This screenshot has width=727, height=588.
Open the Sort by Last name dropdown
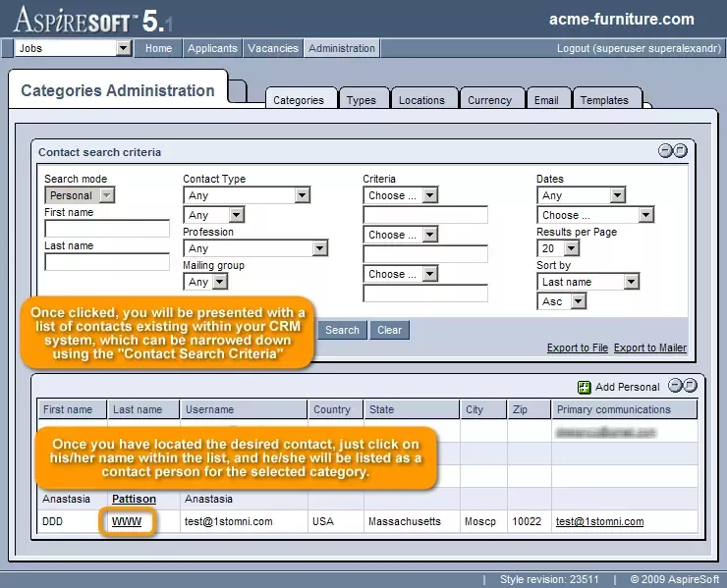587,282
